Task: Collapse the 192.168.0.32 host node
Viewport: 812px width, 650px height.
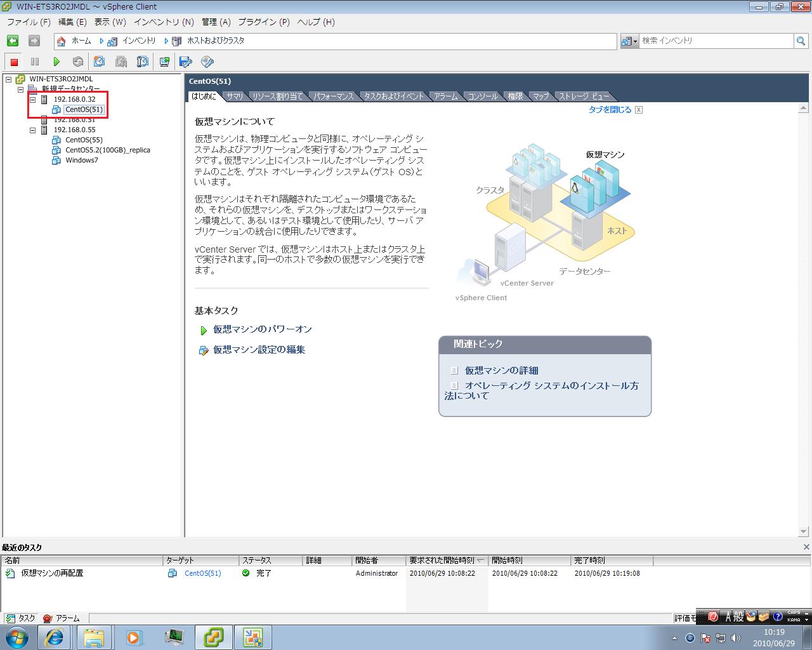Action: pos(33,100)
